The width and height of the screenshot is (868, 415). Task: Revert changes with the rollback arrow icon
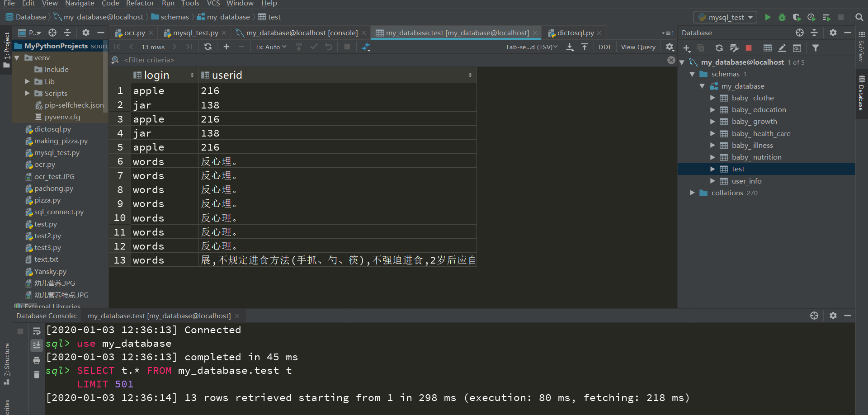click(329, 47)
